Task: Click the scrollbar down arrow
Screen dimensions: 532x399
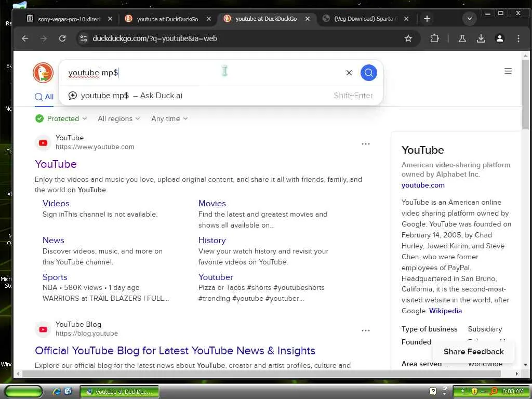Action: click(525, 365)
